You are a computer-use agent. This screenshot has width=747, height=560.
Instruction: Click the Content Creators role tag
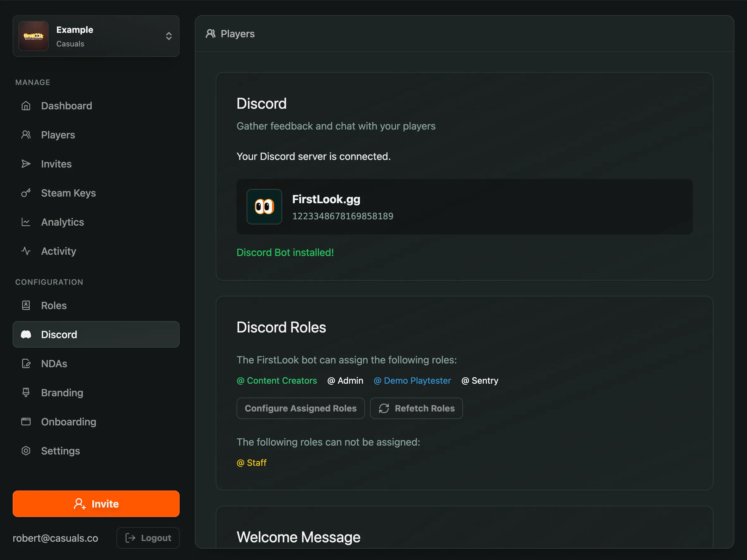[277, 380]
